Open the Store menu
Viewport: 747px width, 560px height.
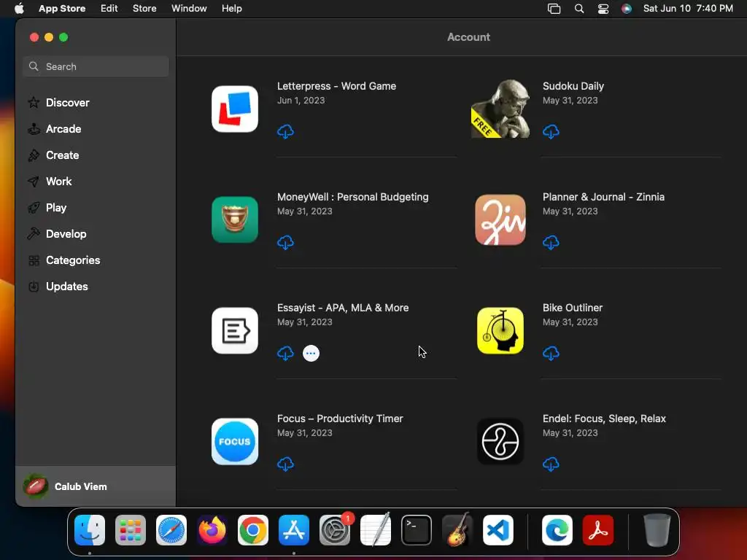(144, 8)
